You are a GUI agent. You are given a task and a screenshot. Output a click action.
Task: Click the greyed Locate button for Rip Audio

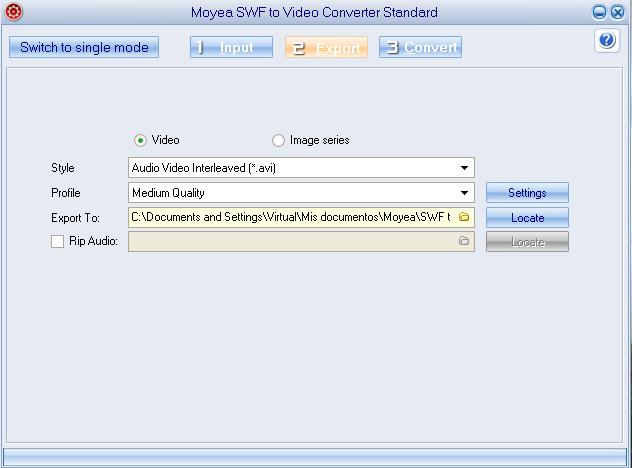click(x=527, y=242)
